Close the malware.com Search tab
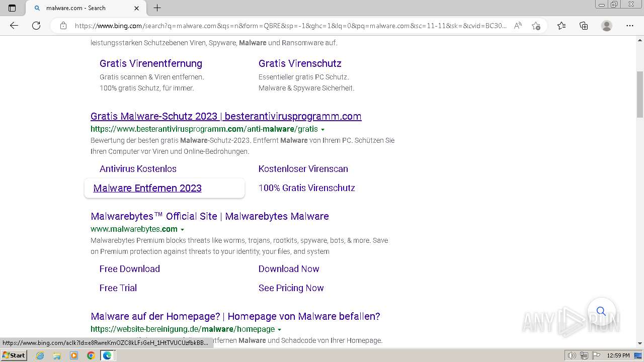Screen dimensions: 644x362 (x=137, y=8)
